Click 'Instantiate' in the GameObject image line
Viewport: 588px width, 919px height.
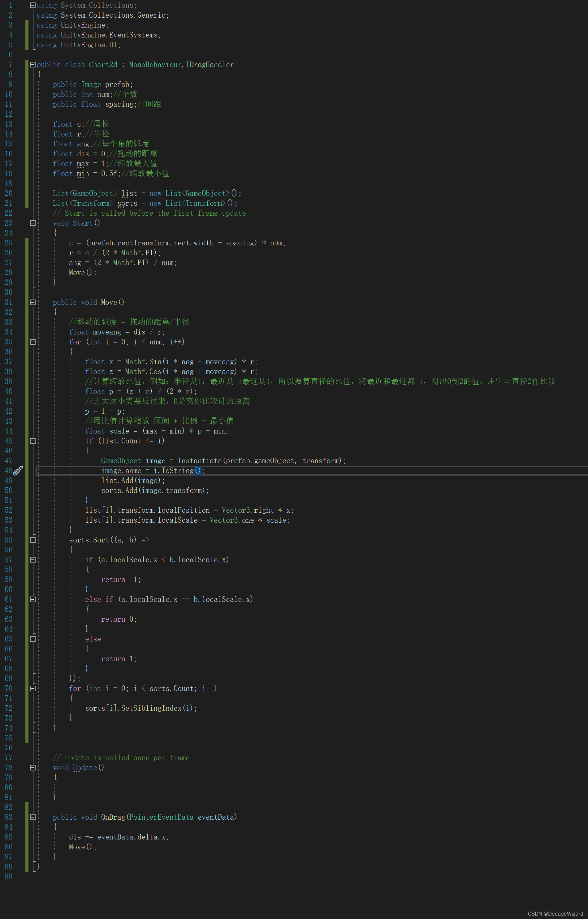pos(200,461)
